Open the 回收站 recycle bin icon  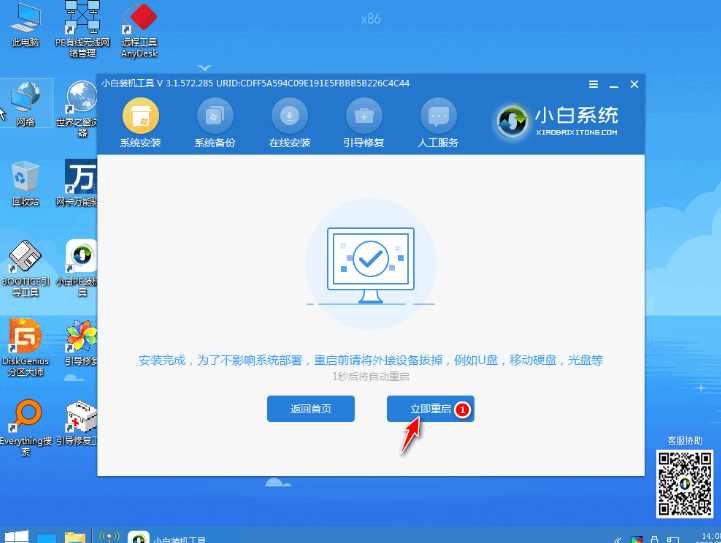tap(25, 184)
